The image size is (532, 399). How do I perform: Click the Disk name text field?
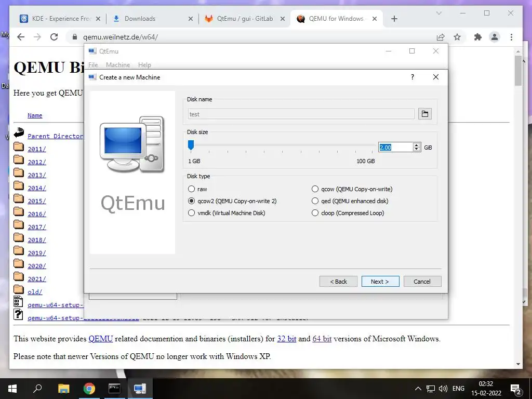coord(301,114)
